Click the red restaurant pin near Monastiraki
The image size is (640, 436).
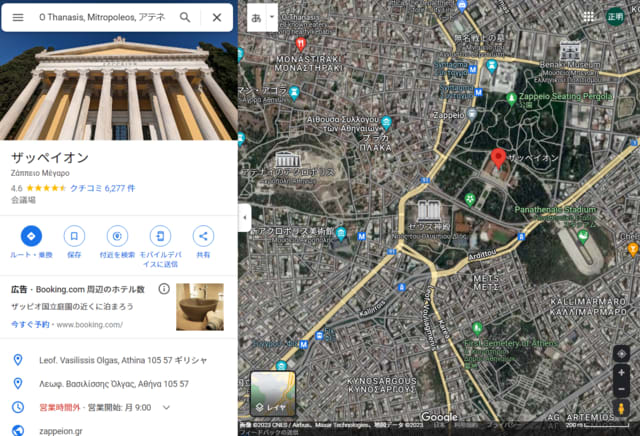[x=300, y=44]
